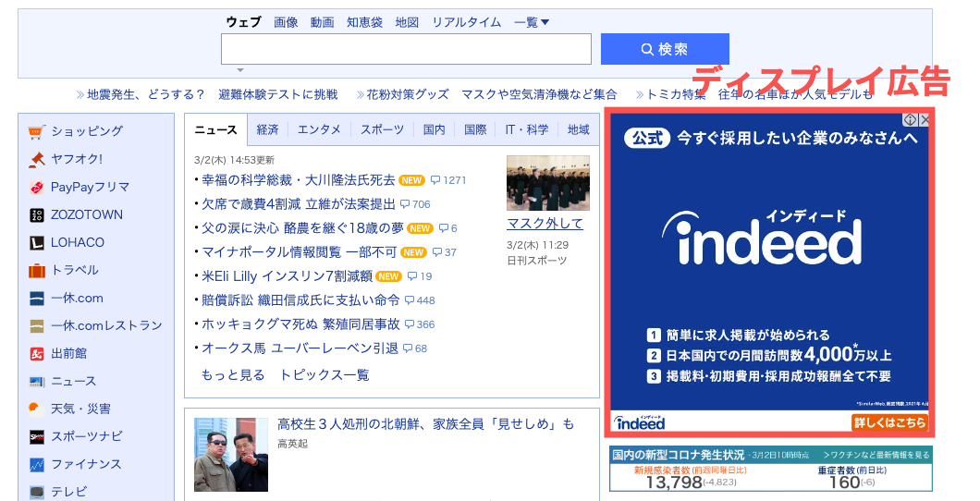This screenshot has height=501, width=980.
Task: Click the ad info icon on Indeed ad
Action: tap(911, 118)
